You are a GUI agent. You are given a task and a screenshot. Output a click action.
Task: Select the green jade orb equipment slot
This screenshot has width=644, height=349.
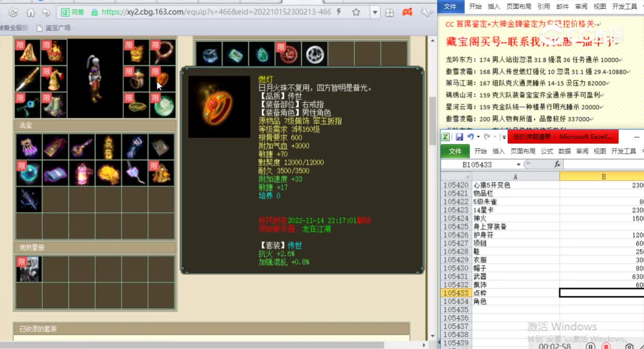click(x=163, y=105)
